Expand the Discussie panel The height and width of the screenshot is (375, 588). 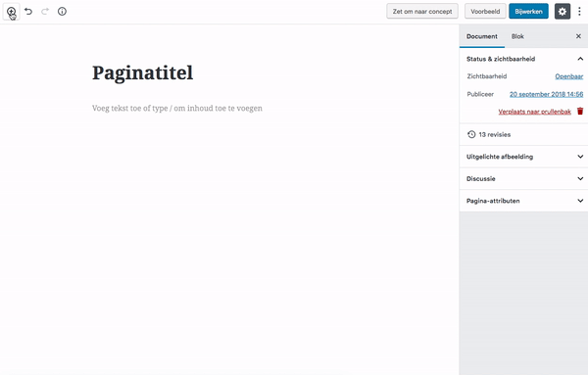click(x=523, y=179)
